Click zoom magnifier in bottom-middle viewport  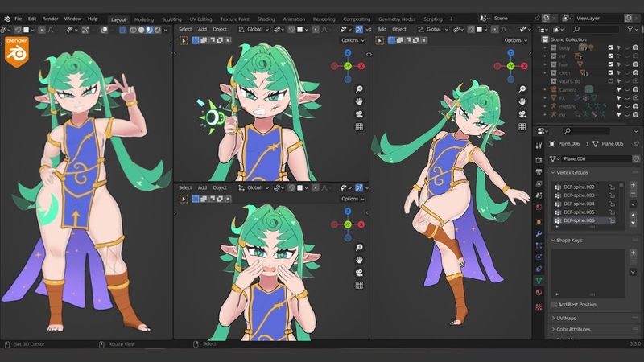point(359,247)
